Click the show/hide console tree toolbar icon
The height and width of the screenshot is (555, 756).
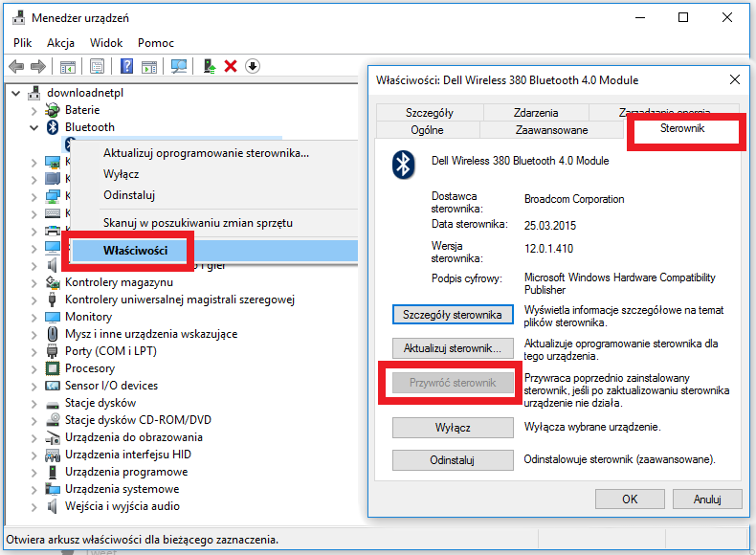click(x=68, y=67)
